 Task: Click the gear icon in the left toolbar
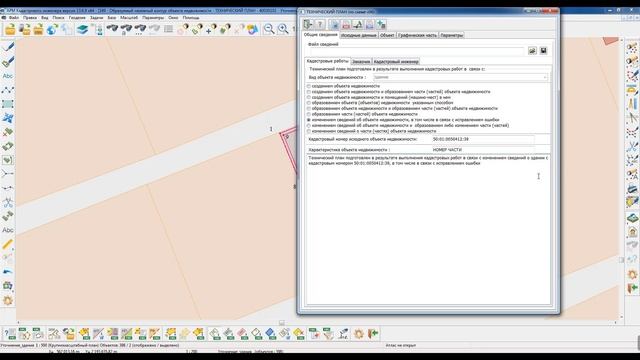click(x=8, y=300)
